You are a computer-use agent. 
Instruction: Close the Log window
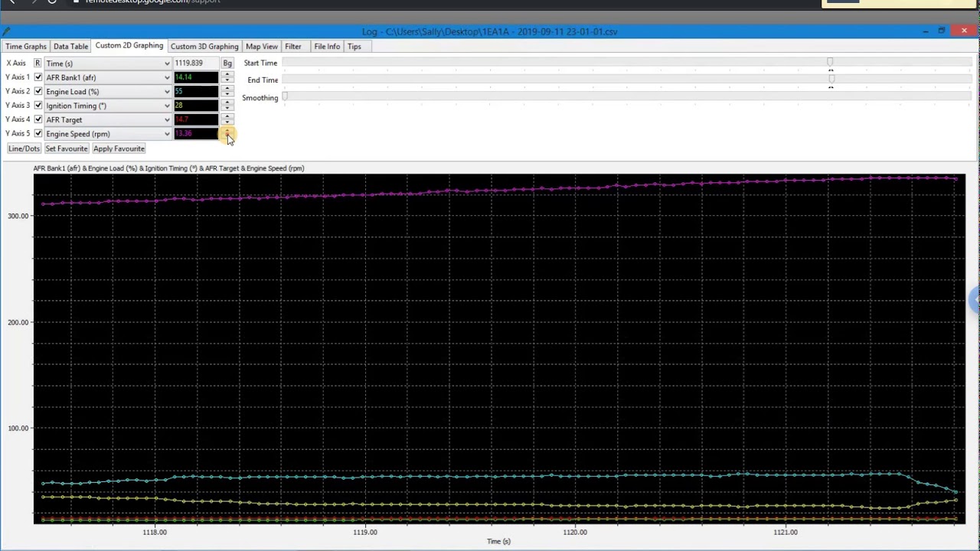963,31
